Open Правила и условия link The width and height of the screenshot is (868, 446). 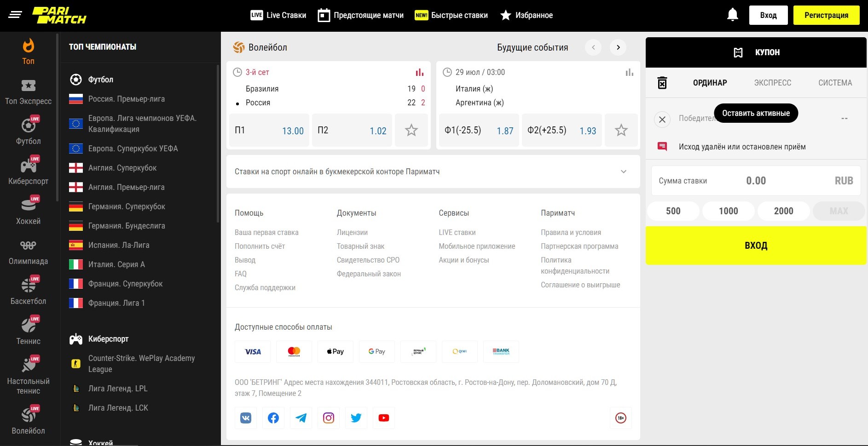click(571, 232)
